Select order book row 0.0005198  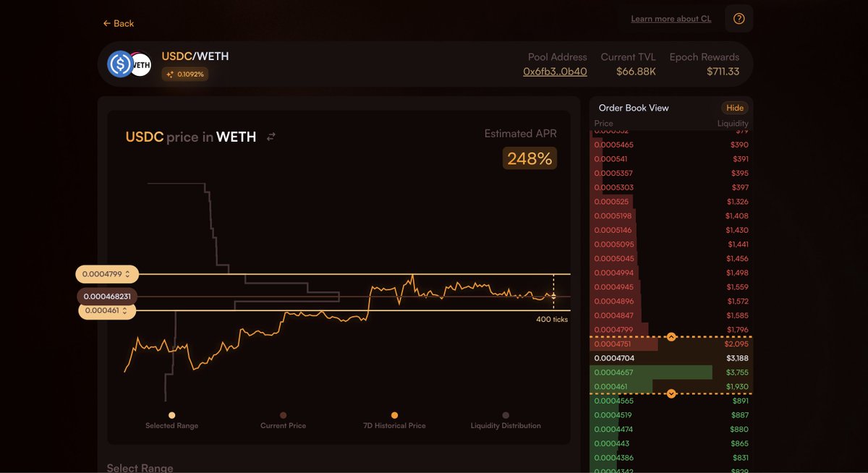click(671, 216)
